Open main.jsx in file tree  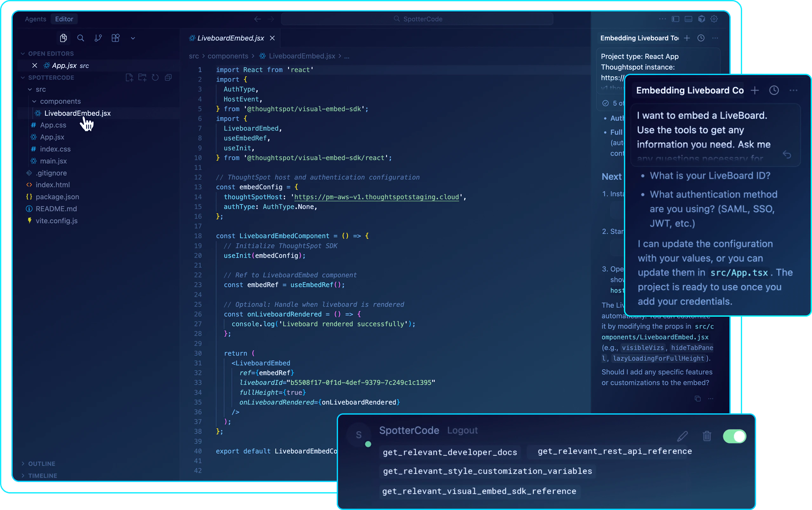[53, 161]
